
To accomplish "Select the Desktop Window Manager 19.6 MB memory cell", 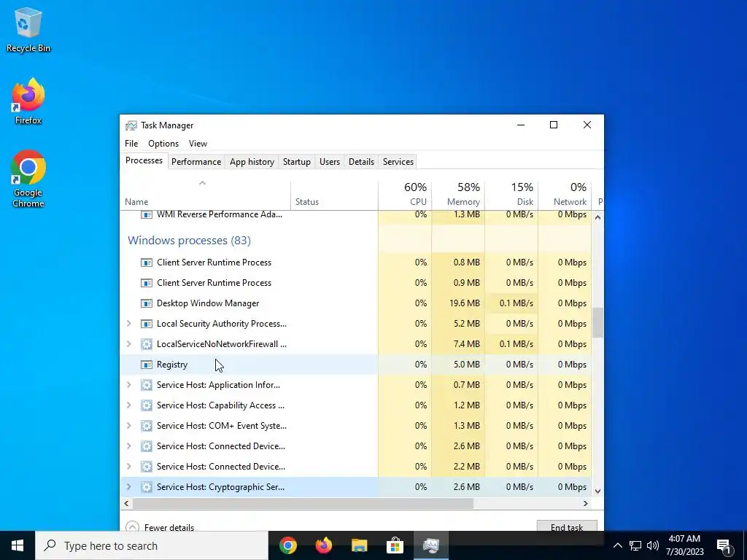I will point(458,303).
